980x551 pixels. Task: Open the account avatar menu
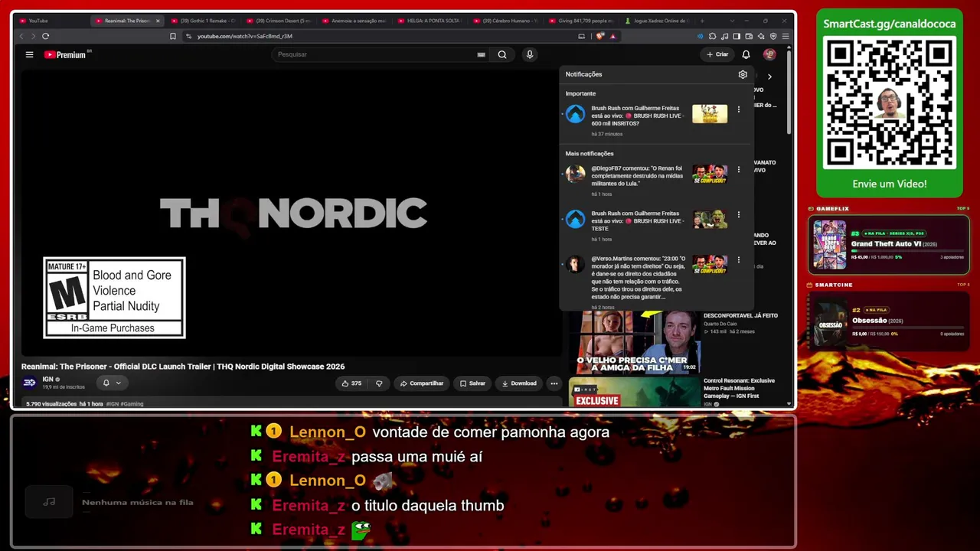click(769, 54)
